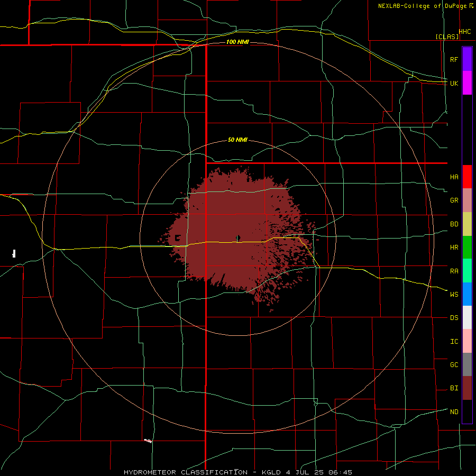Image resolution: width=476 pixels, height=476 pixels.
Task: Click the radar site marker at ring center
Action: (x=239, y=237)
